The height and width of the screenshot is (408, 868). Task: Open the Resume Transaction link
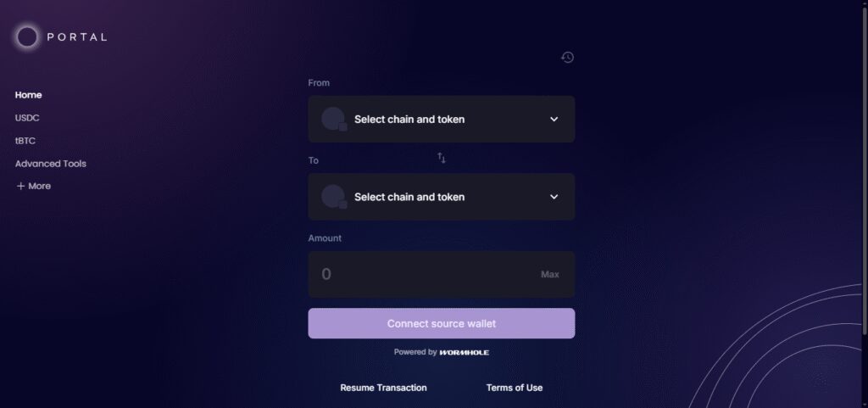click(383, 388)
